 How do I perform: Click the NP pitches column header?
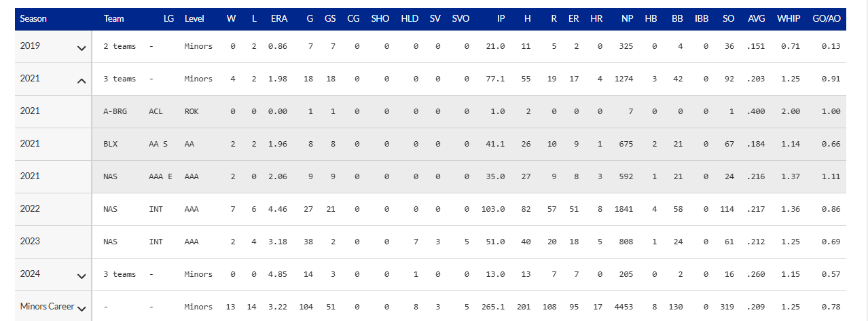tap(627, 19)
